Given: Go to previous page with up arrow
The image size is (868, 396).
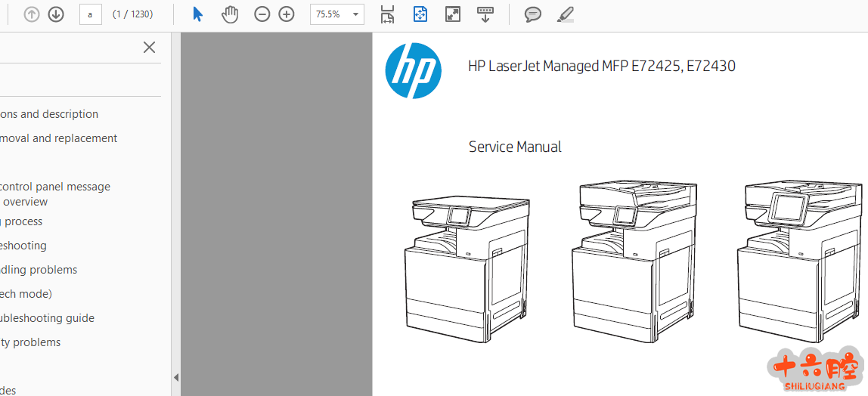Looking at the screenshot, I should (x=32, y=14).
